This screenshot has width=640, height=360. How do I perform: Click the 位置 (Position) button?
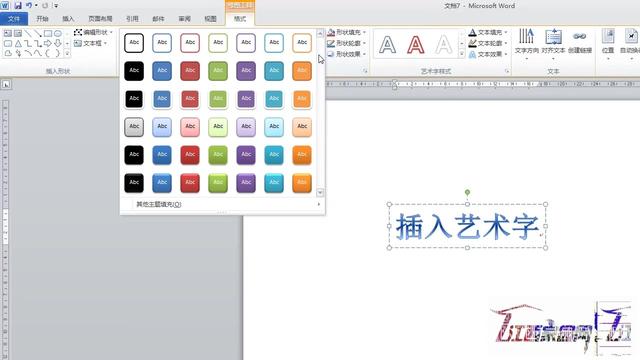(x=608, y=44)
